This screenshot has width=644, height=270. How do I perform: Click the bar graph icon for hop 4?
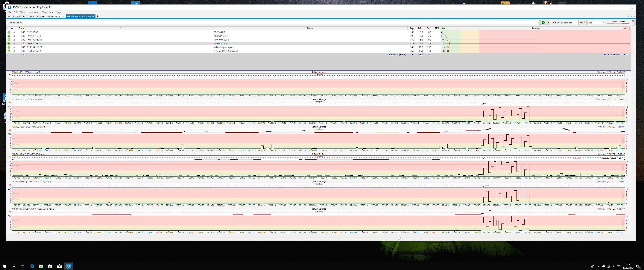pos(14,43)
